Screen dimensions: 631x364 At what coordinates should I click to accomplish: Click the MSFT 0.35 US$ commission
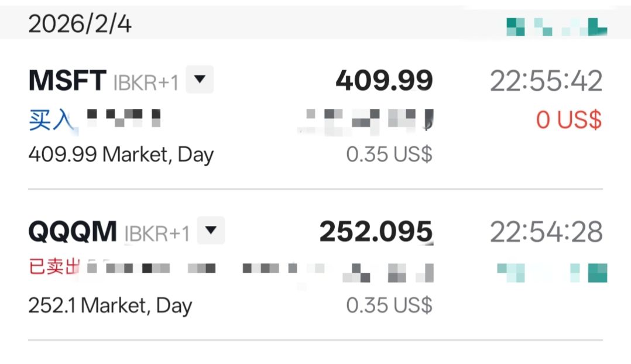click(389, 154)
